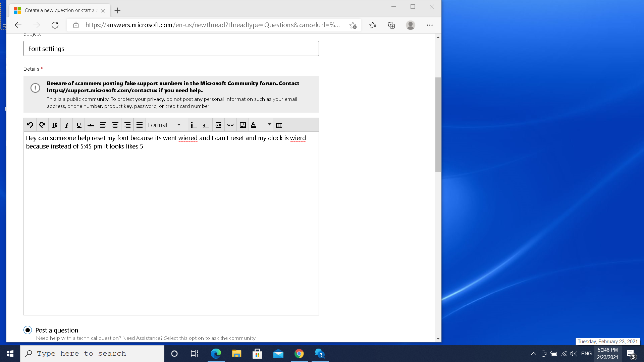Open Mail from the taskbar
Viewport: 644px width, 362px height.
[x=278, y=354]
